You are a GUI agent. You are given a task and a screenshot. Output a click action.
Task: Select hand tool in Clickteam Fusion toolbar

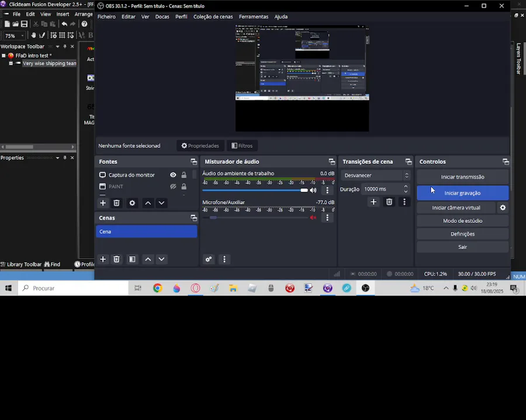pyautogui.click(x=33, y=35)
